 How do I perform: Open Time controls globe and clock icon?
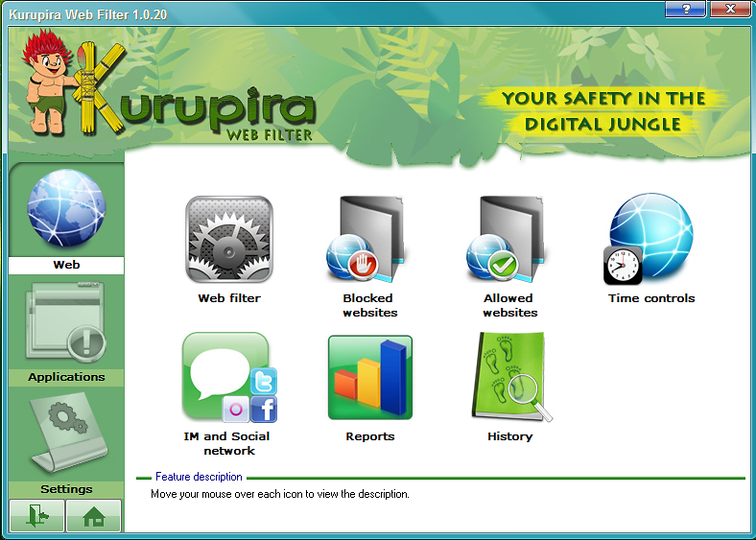pos(650,238)
